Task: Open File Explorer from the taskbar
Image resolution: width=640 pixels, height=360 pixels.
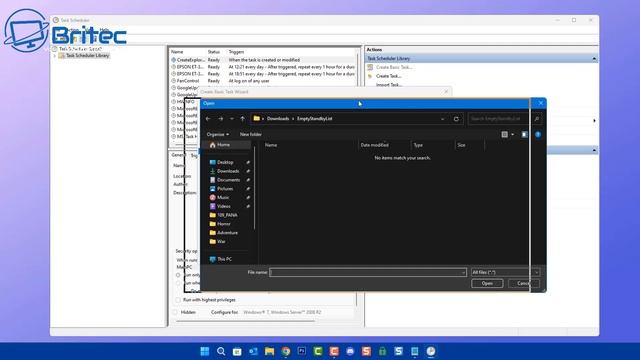Action: (x=269, y=351)
